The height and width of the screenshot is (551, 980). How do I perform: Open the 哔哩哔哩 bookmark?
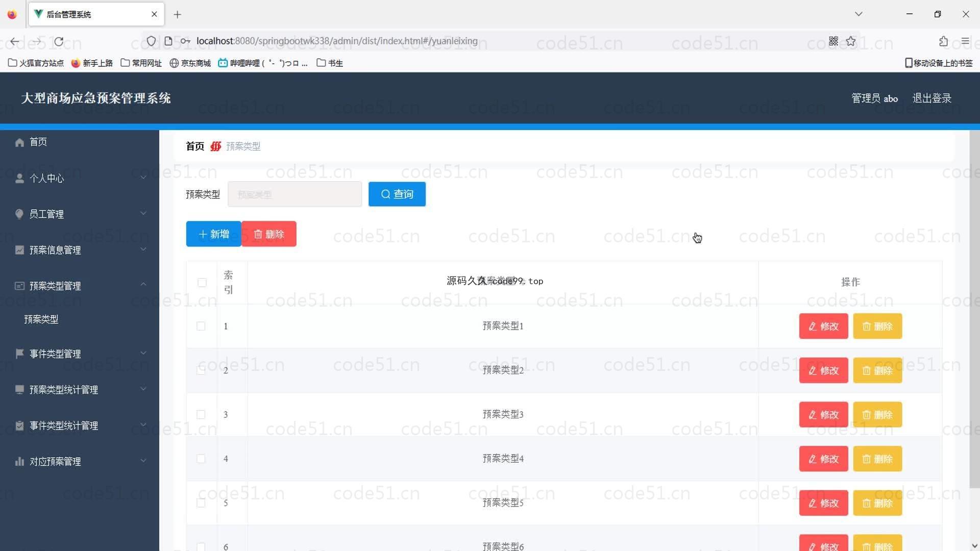tap(263, 63)
